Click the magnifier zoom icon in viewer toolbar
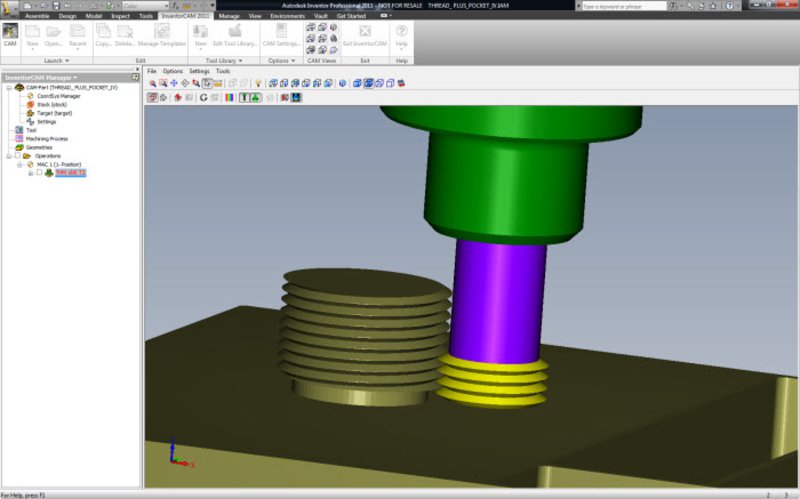The width and height of the screenshot is (800, 499). (152, 84)
